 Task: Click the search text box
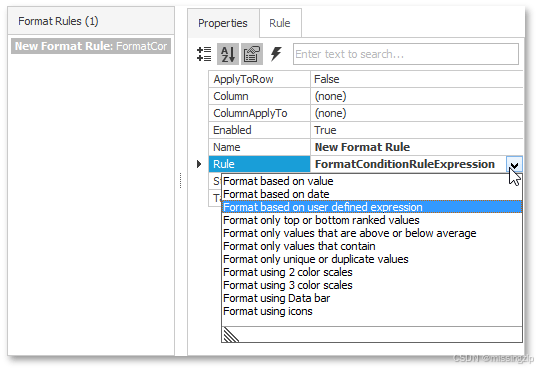click(x=406, y=54)
